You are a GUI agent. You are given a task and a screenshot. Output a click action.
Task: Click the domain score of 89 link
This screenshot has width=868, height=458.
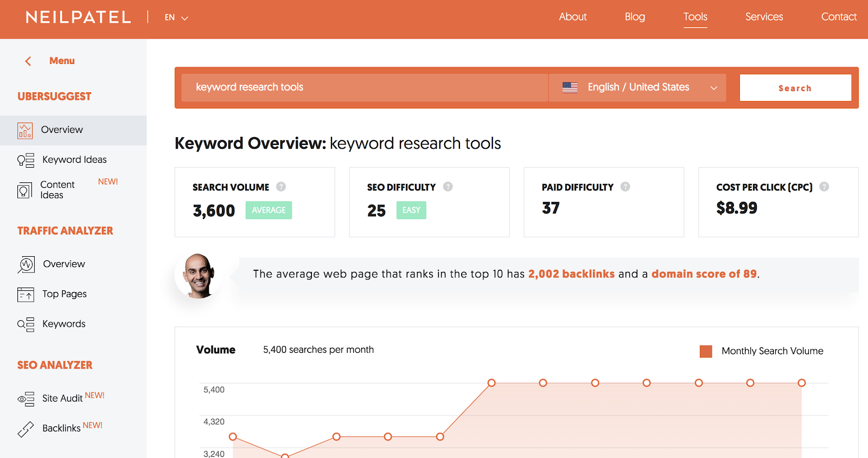pyautogui.click(x=704, y=274)
